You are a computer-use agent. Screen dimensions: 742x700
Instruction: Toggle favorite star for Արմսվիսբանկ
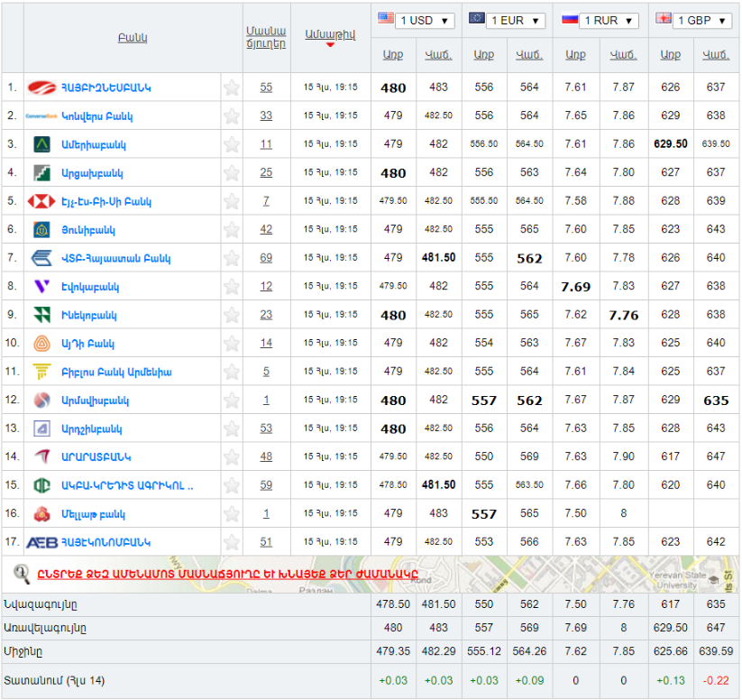coord(232,401)
